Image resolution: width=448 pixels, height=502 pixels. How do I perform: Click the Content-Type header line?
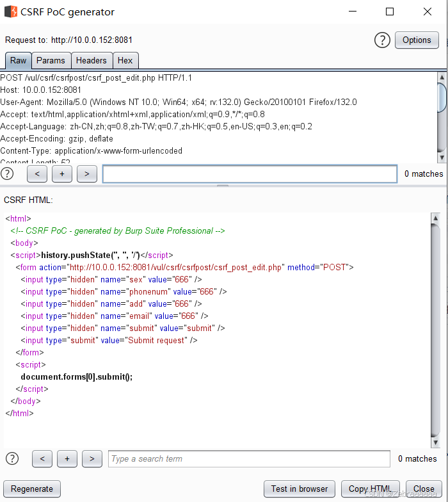[x=91, y=151]
